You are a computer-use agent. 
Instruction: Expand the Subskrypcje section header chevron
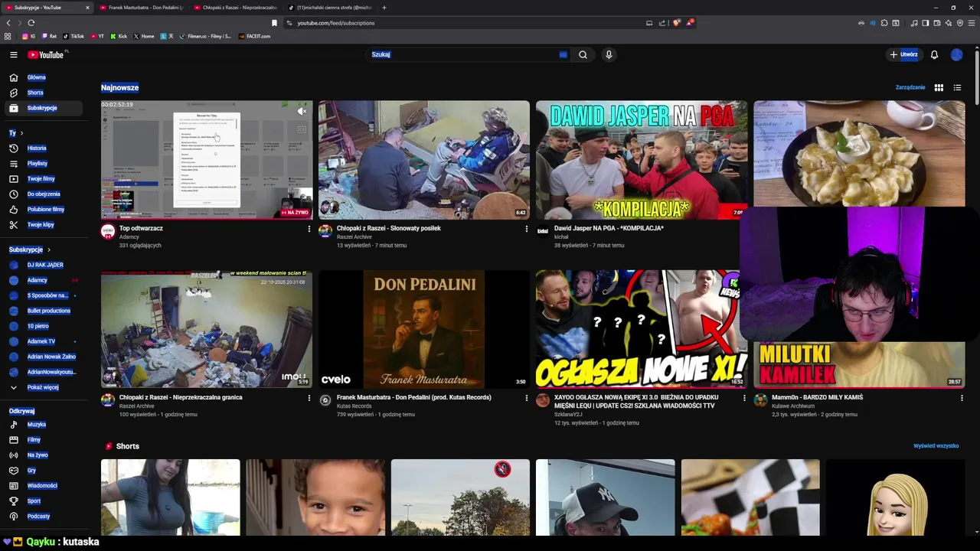49,249
